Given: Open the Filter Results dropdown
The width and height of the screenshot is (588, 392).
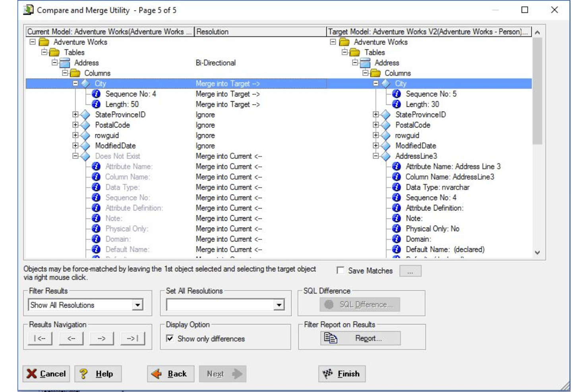Looking at the screenshot, I should pos(137,305).
